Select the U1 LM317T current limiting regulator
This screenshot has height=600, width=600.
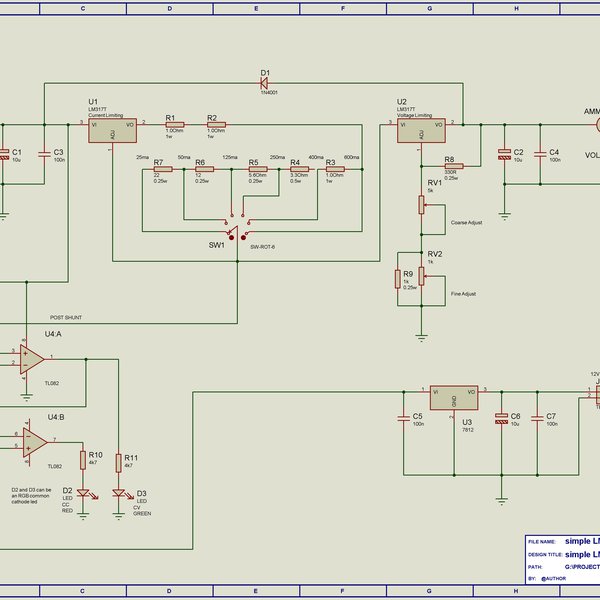point(112,130)
